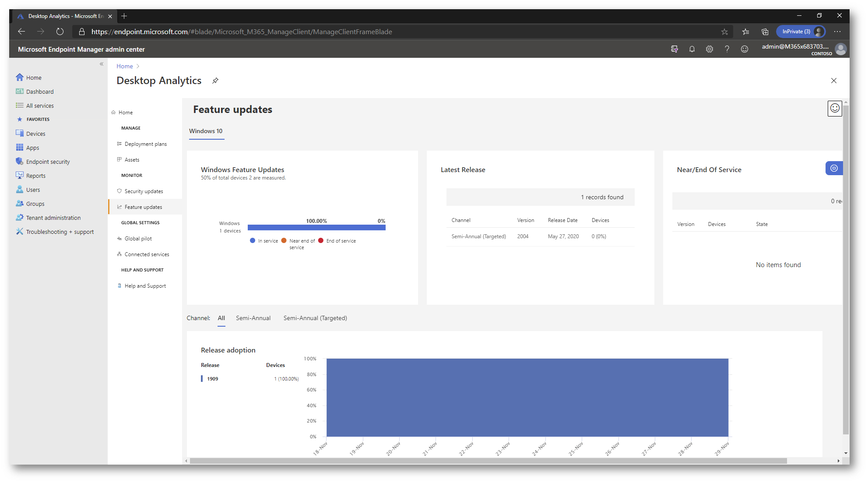The width and height of the screenshot is (868, 483).
Task: Open portal notifications bell
Action: [x=692, y=49]
